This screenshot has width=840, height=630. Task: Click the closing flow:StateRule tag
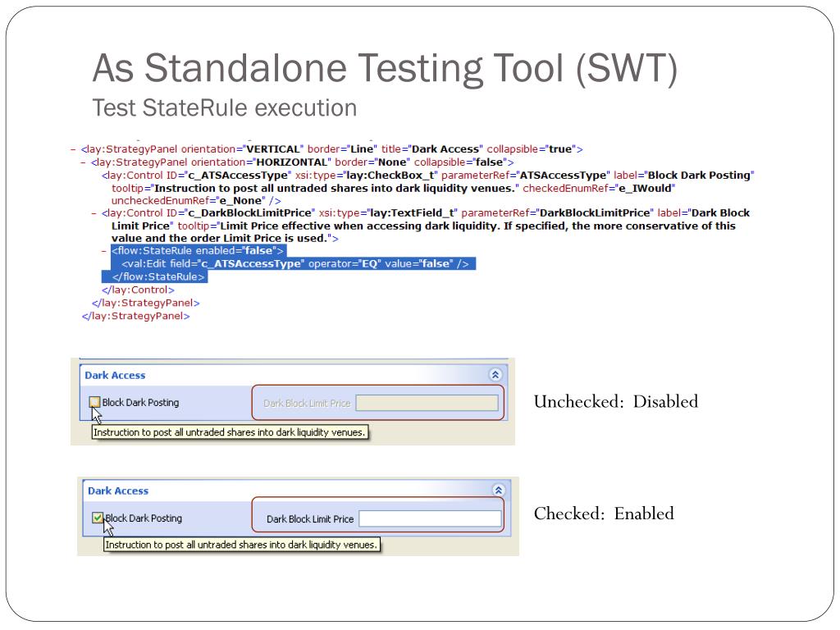pos(158,277)
